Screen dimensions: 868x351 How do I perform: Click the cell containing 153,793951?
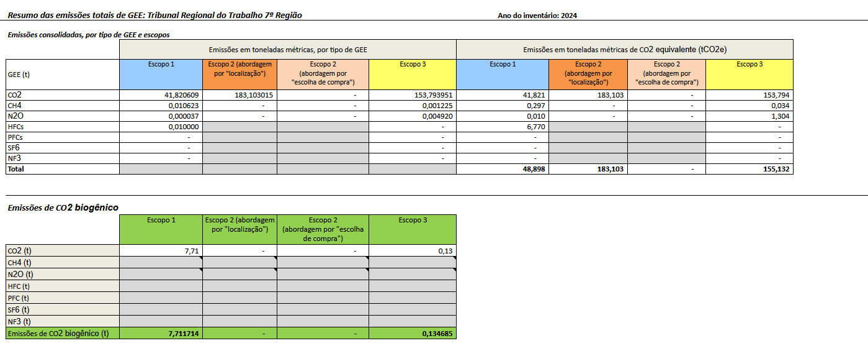click(x=413, y=95)
